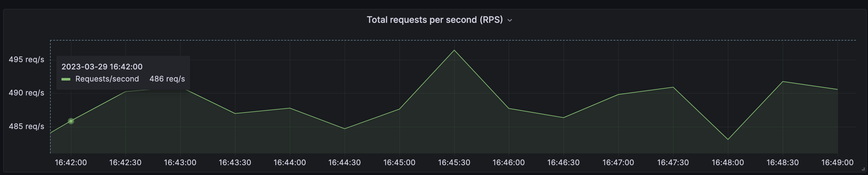Viewport: 868px width, 175px height.
Task: Click the line vertex at 16:46:30
Action: tap(563, 118)
